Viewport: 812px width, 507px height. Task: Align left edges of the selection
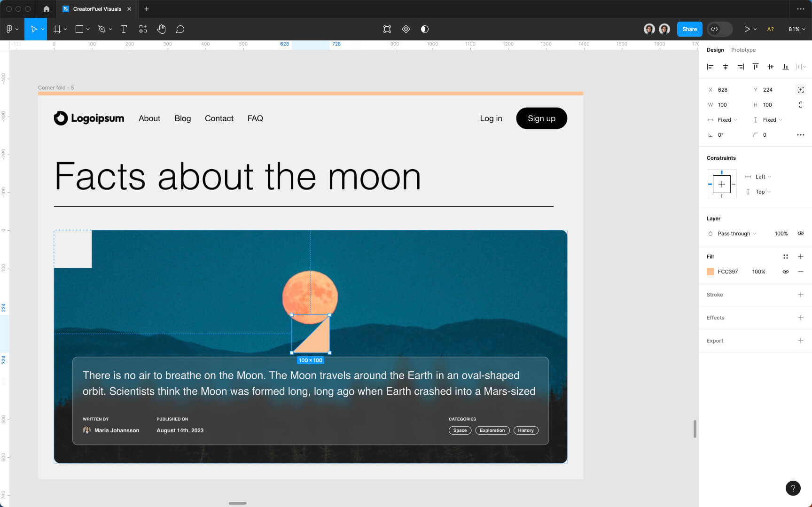point(710,67)
